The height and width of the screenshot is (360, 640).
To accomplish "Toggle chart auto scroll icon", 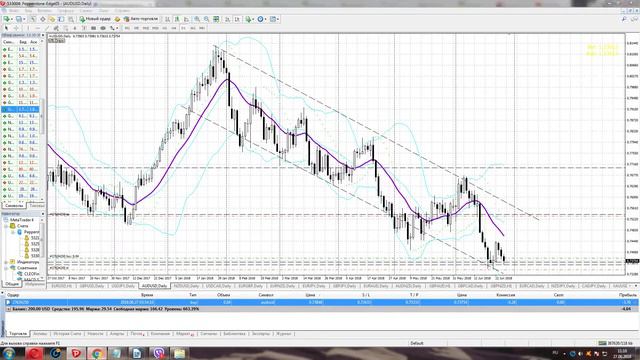I will tap(227, 19).
